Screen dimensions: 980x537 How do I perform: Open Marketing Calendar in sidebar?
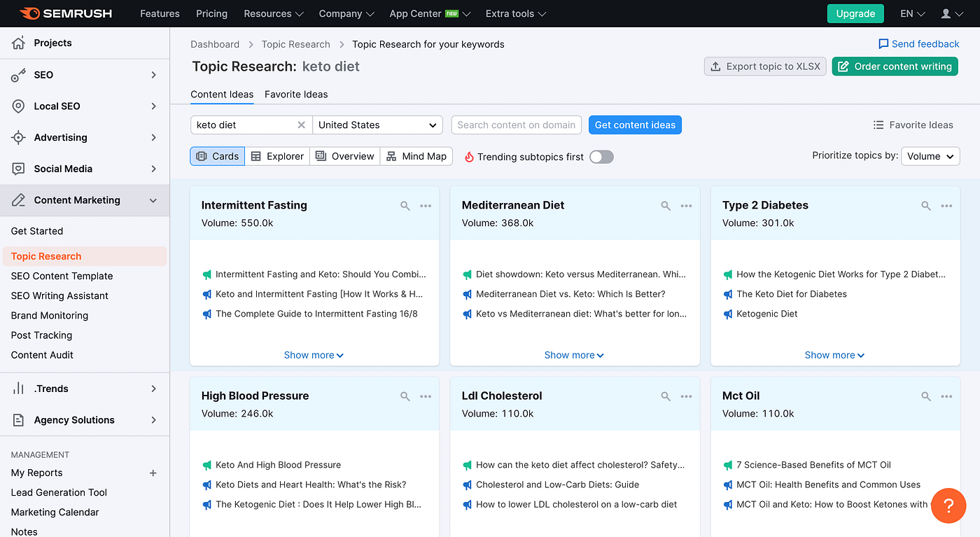click(55, 512)
